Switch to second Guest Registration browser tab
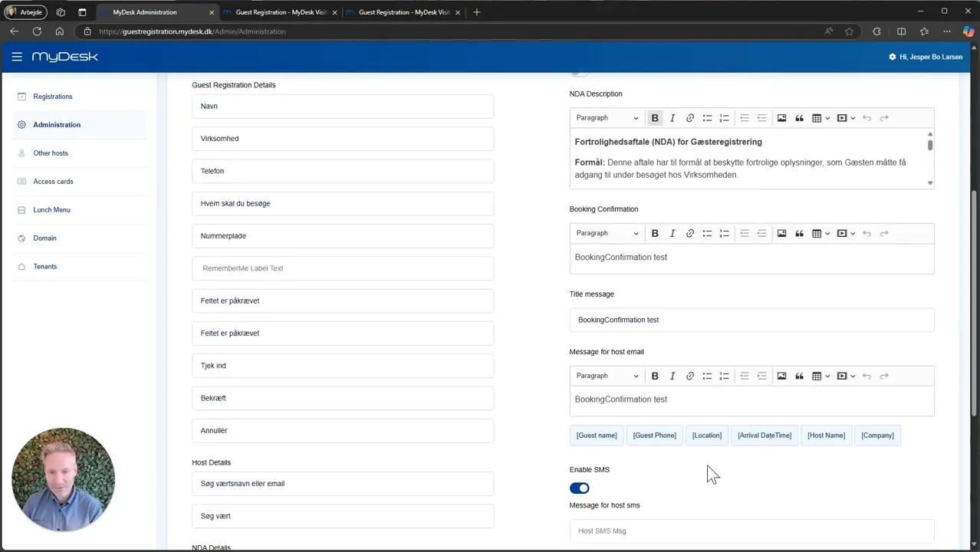Screen dimensions: 980x552 coord(404,12)
